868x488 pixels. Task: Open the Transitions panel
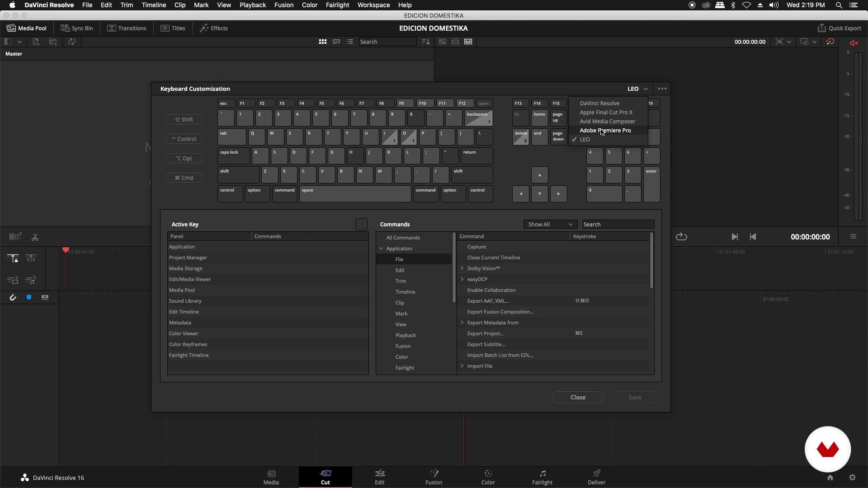click(x=127, y=28)
